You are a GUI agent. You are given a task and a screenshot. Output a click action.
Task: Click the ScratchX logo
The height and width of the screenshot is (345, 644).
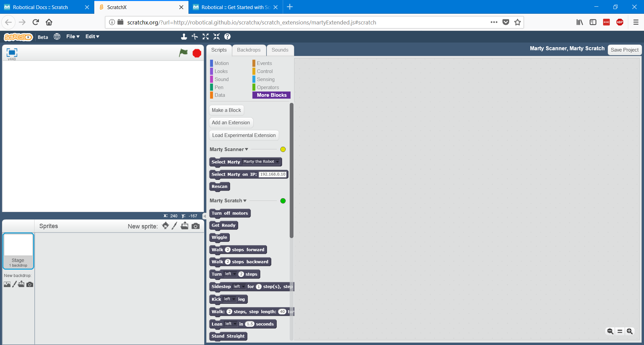18,37
